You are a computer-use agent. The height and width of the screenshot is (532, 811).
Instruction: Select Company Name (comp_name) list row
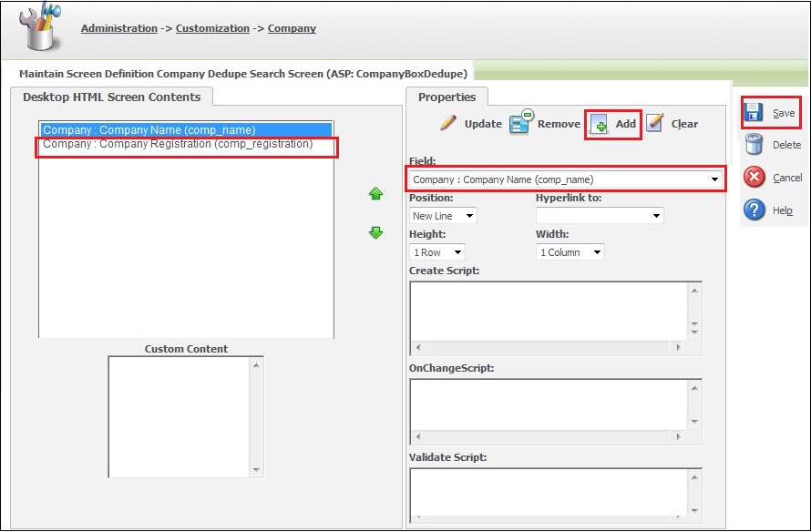(186, 130)
